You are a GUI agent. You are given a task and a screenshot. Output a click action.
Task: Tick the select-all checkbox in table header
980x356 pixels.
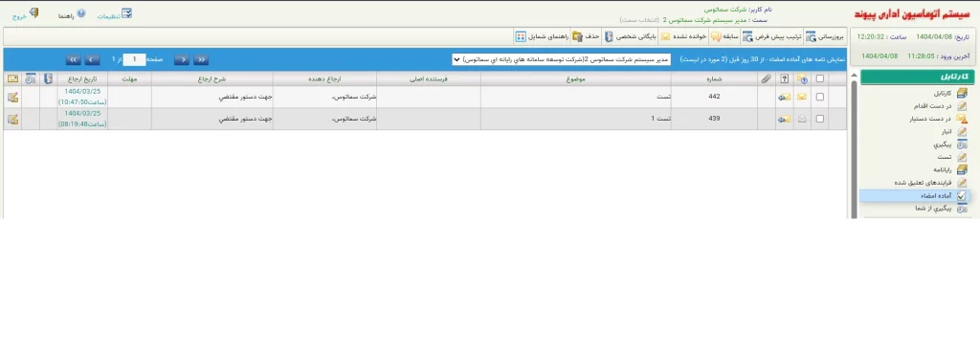(x=820, y=78)
